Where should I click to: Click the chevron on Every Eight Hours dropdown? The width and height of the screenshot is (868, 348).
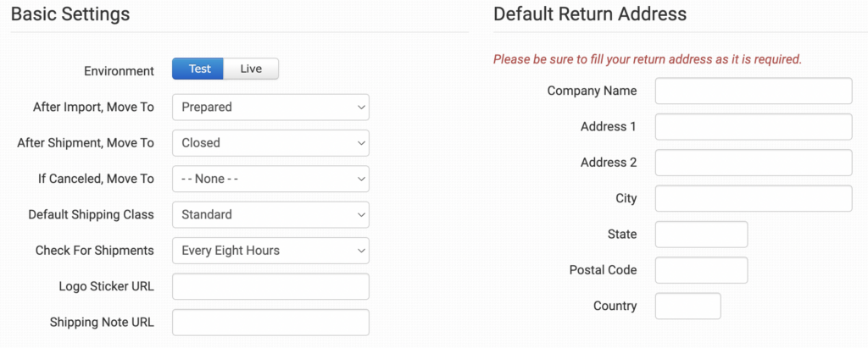pyautogui.click(x=361, y=251)
